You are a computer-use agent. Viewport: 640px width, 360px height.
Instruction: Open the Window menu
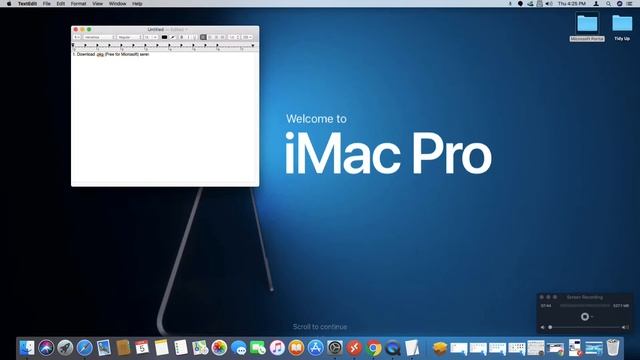118,4
